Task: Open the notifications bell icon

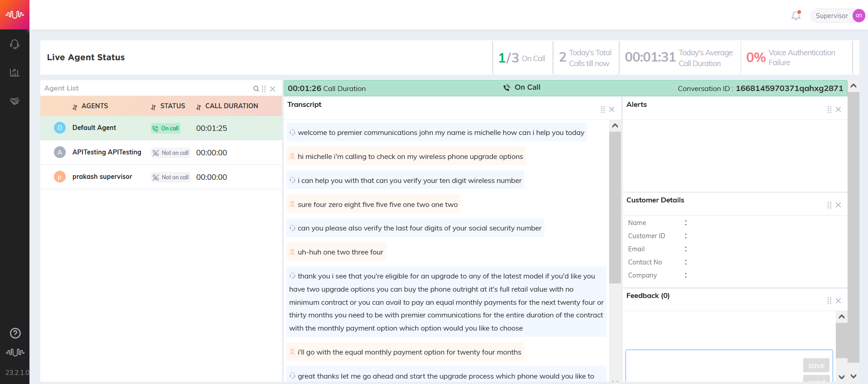Action: [796, 15]
